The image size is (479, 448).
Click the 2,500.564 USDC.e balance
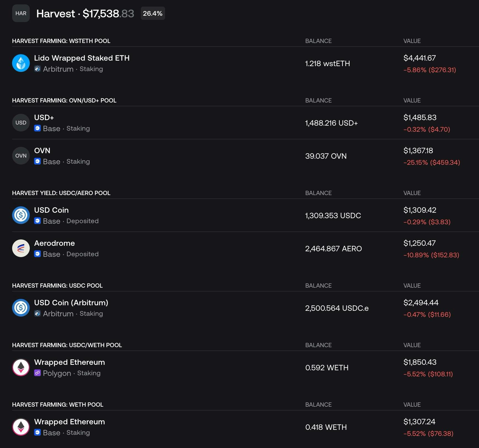(x=337, y=308)
